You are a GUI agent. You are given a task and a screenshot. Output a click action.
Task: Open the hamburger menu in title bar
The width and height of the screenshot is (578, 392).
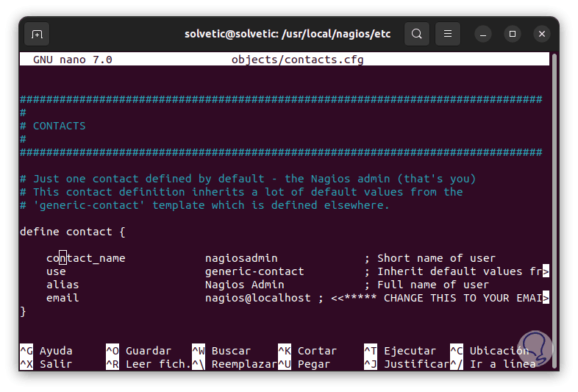[x=448, y=34]
